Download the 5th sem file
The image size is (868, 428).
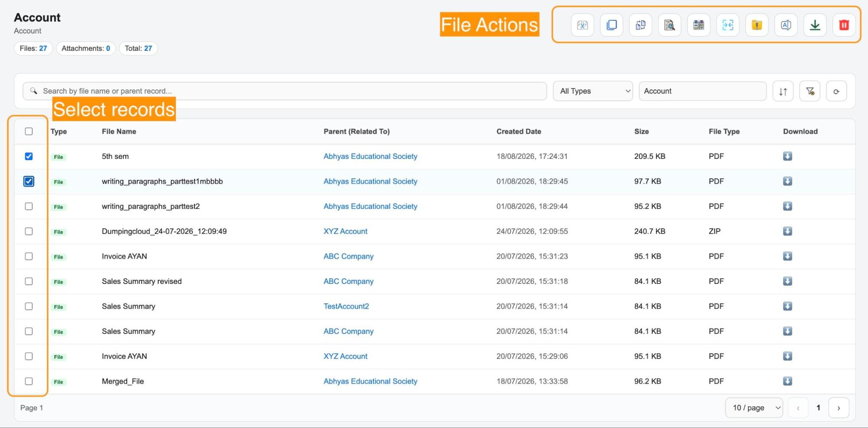[787, 156]
